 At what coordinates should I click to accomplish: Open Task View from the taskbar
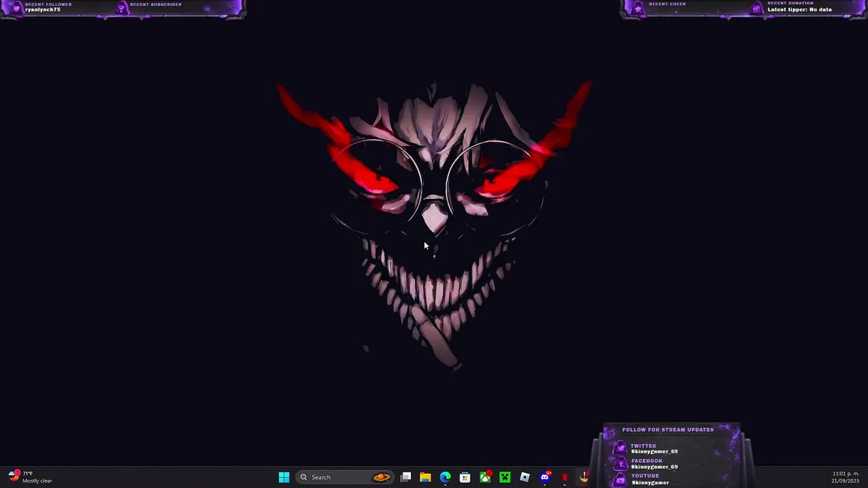pyautogui.click(x=406, y=477)
